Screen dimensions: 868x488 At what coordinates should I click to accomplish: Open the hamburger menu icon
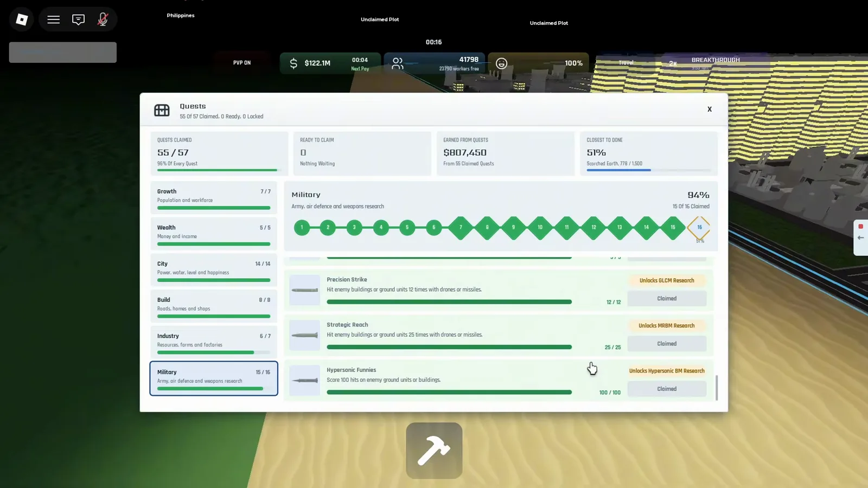pyautogui.click(x=53, y=20)
